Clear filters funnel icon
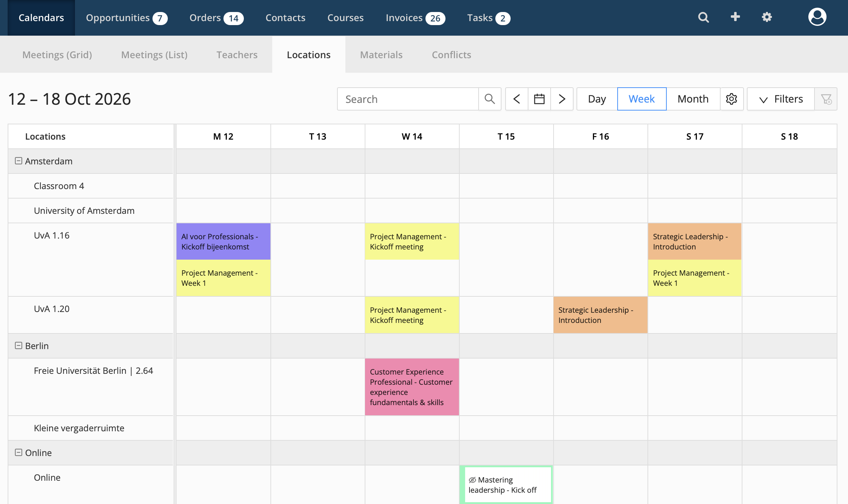The width and height of the screenshot is (848, 504). [x=826, y=99]
